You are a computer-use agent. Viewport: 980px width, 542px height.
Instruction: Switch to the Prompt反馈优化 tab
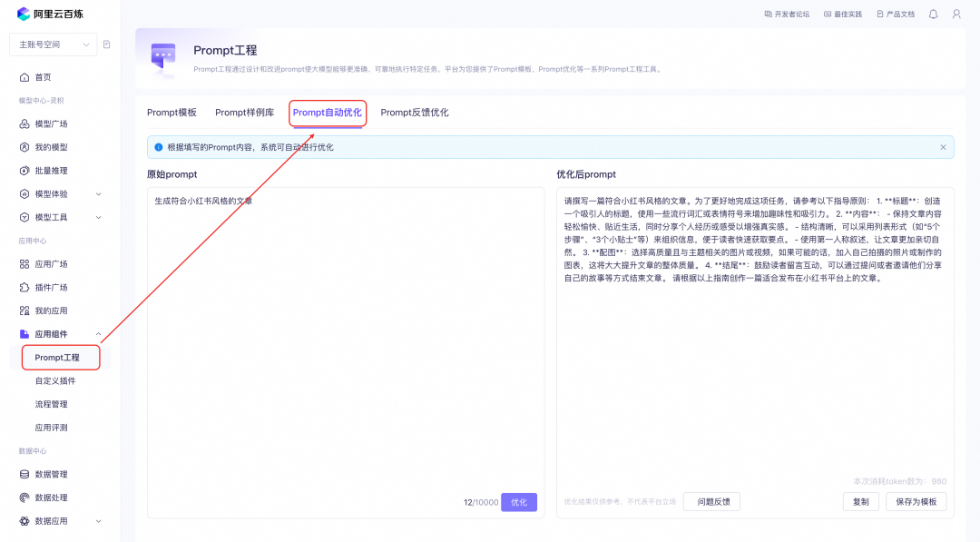[x=415, y=113]
